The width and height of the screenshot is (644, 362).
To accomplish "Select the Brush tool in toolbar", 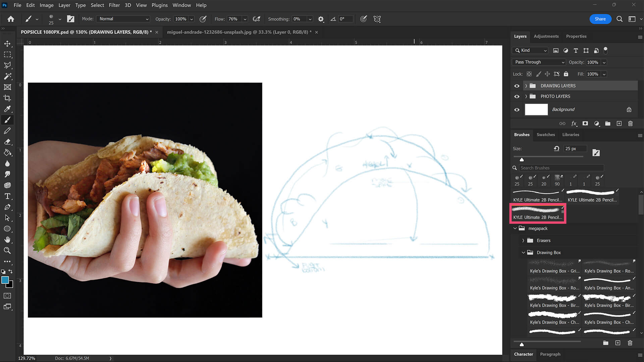I will (x=7, y=120).
